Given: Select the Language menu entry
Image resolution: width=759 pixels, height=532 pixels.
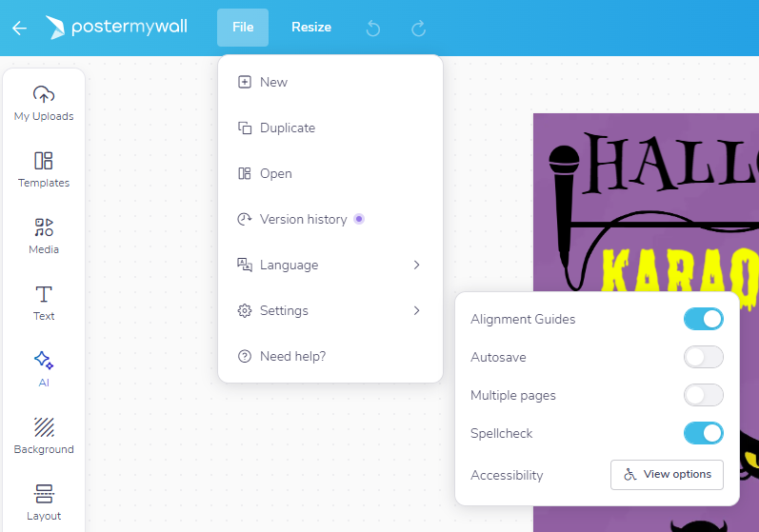Looking at the screenshot, I should click(330, 265).
